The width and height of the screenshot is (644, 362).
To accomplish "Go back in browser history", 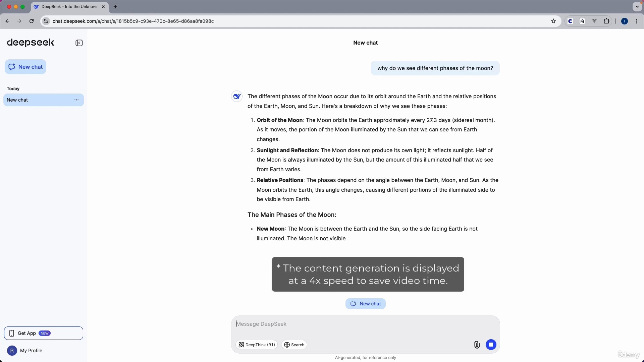I will coord(7,21).
